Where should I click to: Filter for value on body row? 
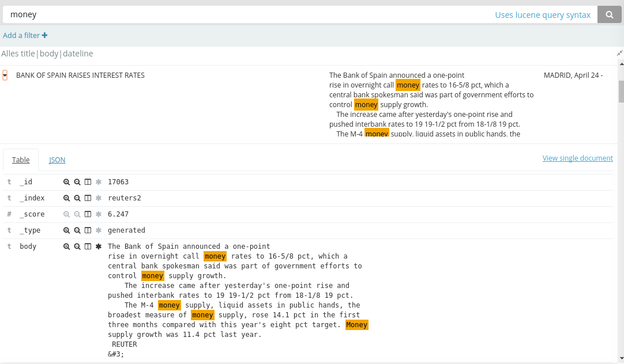66,247
